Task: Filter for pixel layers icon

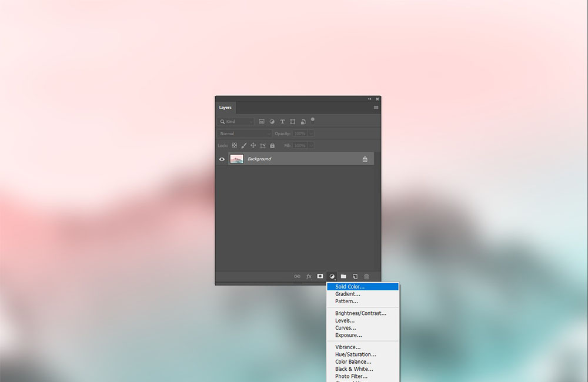Action: pyautogui.click(x=262, y=122)
